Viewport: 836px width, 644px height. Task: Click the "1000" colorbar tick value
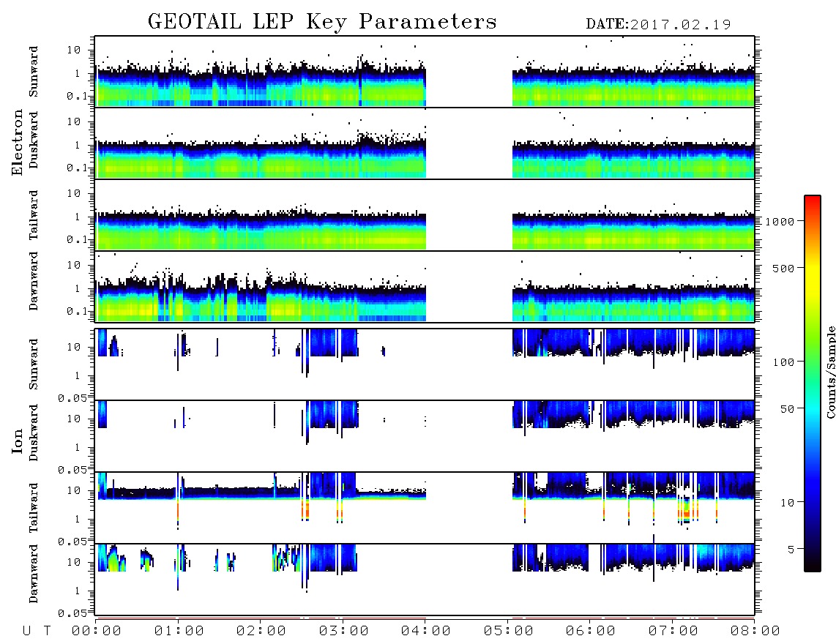pos(780,221)
